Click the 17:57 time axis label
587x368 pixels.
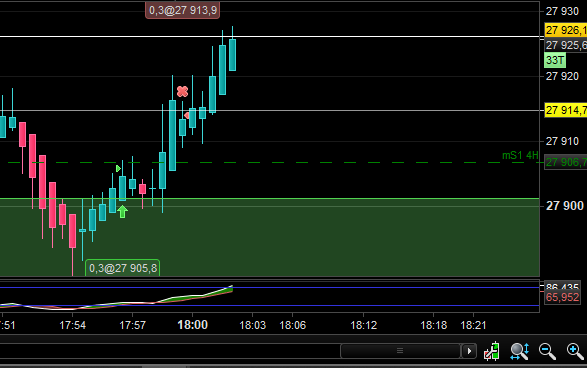(132, 325)
